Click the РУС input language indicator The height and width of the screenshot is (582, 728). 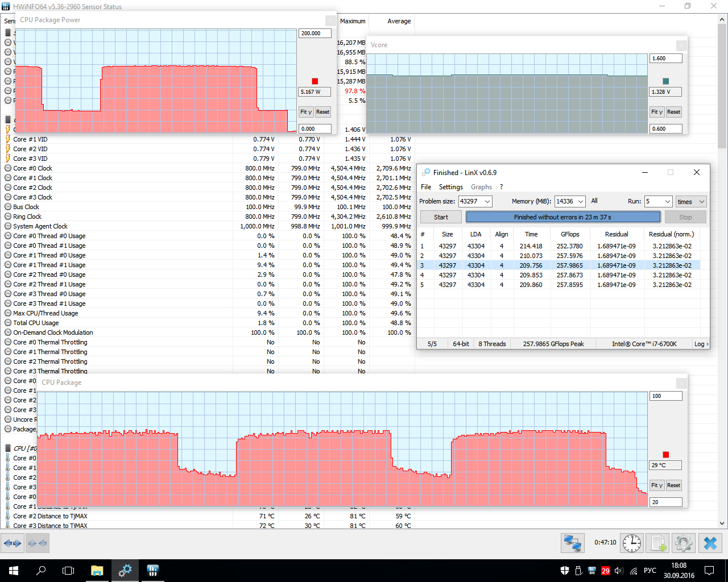pyautogui.click(x=650, y=571)
